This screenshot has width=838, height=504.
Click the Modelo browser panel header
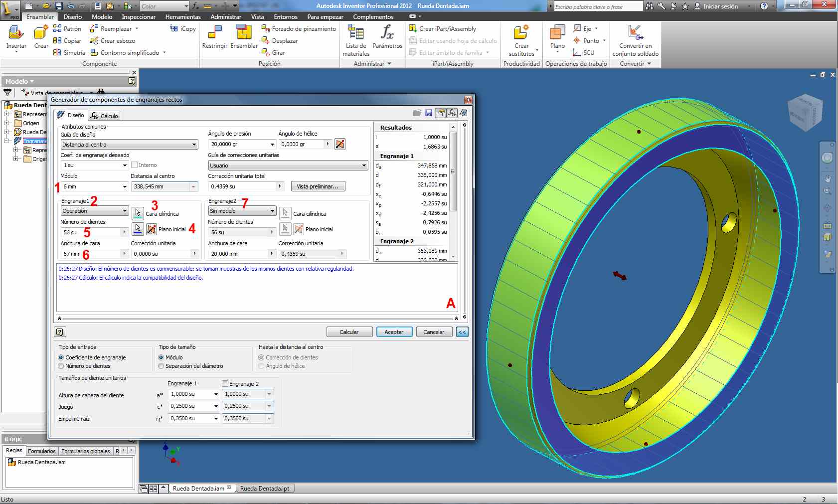coord(69,81)
